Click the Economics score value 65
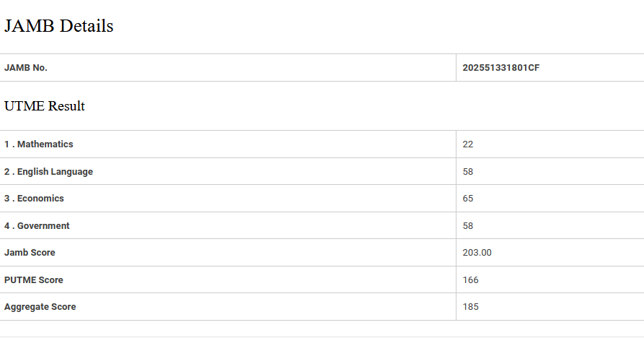The width and height of the screenshot is (644, 338). click(x=468, y=199)
